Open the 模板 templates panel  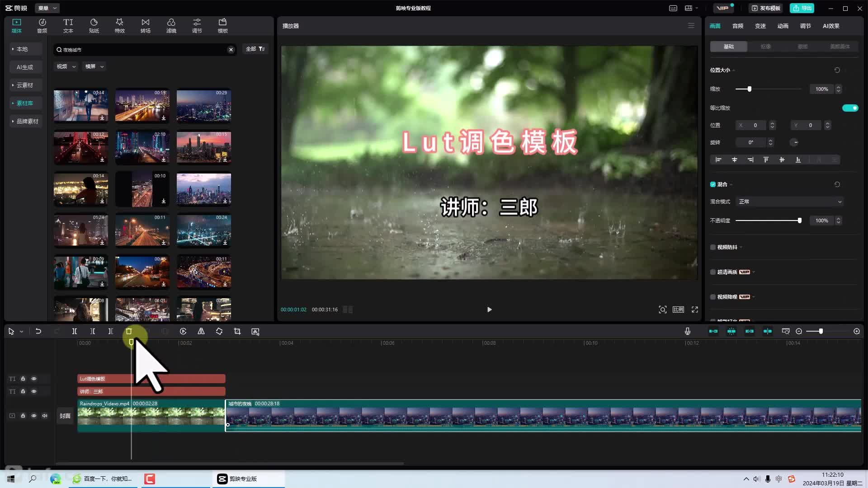(222, 26)
